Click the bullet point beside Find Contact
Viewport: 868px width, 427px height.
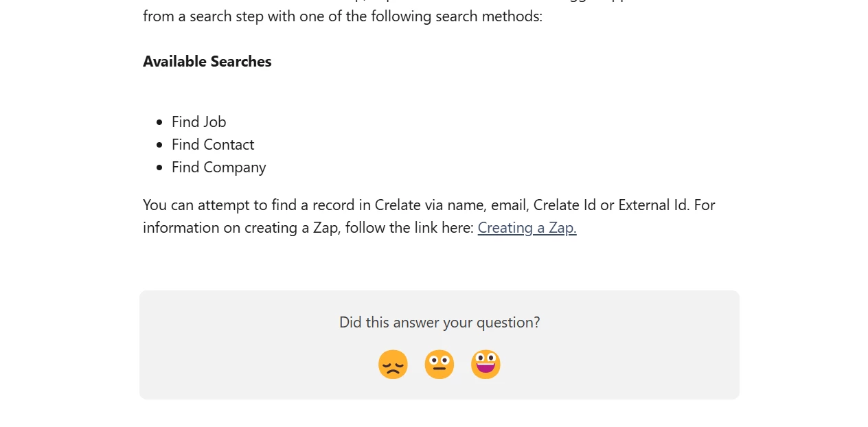point(159,145)
